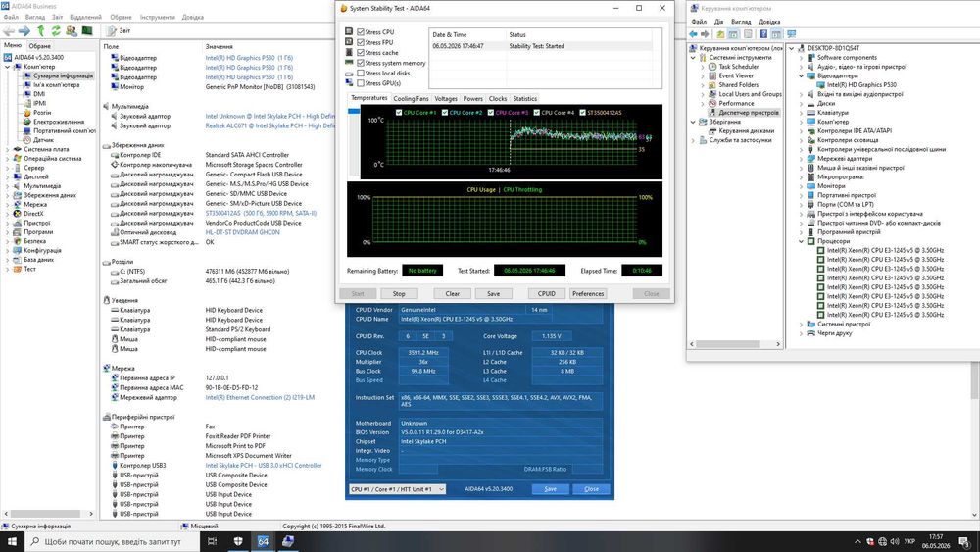Collapse Зберігання node in Computer Management

[693, 122]
